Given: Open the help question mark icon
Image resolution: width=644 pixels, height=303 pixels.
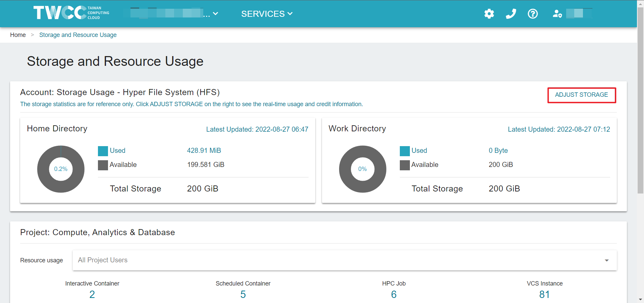Looking at the screenshot, I should tap(533, 14).
